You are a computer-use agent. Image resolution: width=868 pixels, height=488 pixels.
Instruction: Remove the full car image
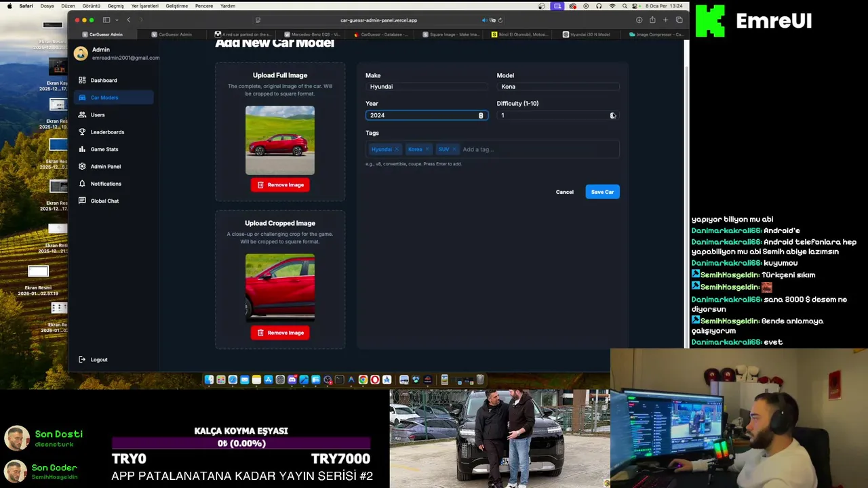(280, 184)
